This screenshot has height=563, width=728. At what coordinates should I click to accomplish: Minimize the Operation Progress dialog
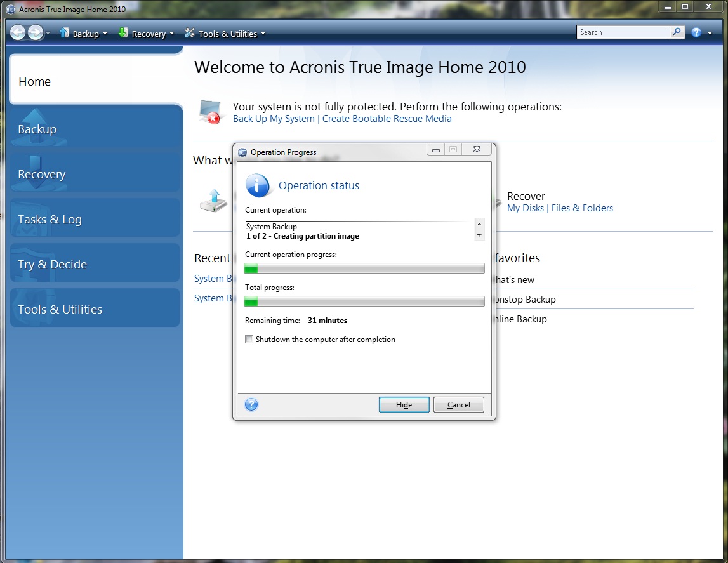pyautogui.click(x=436, y=149)
